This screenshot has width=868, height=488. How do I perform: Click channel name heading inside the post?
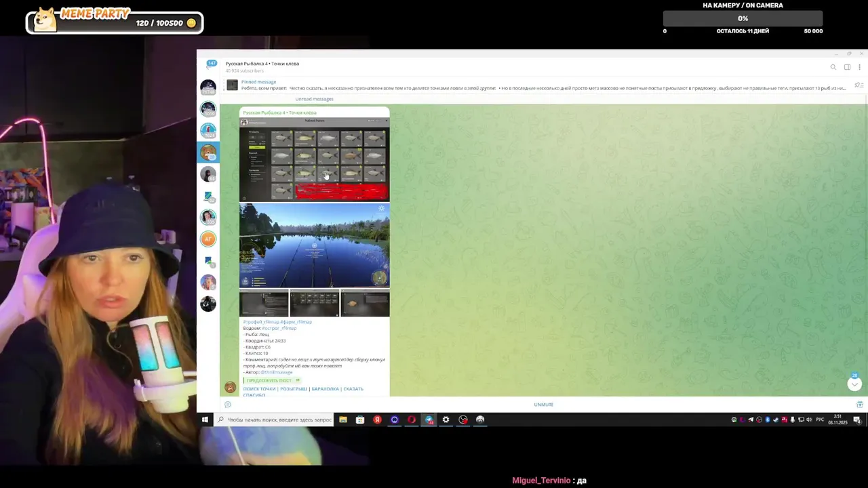[279, 113]
